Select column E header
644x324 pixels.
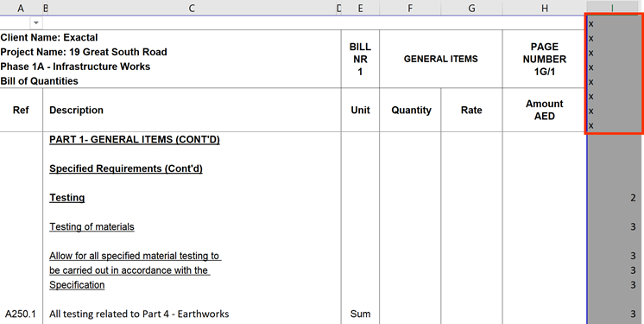point(360,8)
